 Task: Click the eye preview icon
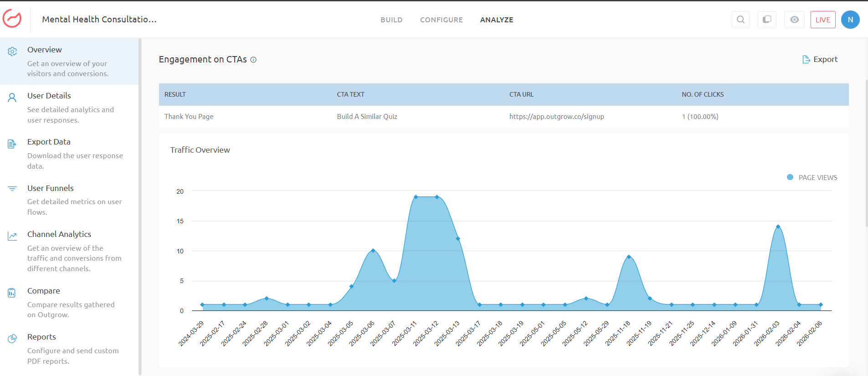(794, 20)
